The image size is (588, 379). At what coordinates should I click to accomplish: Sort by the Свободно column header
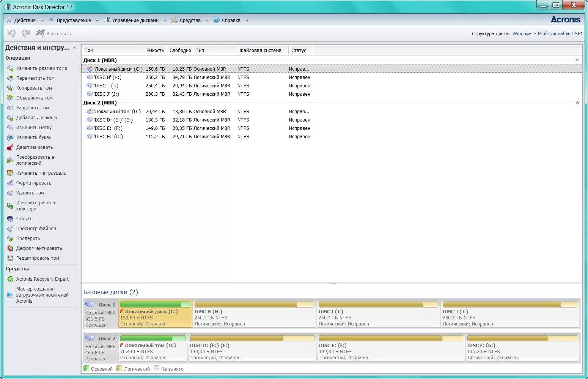click(x=180, y=50)
